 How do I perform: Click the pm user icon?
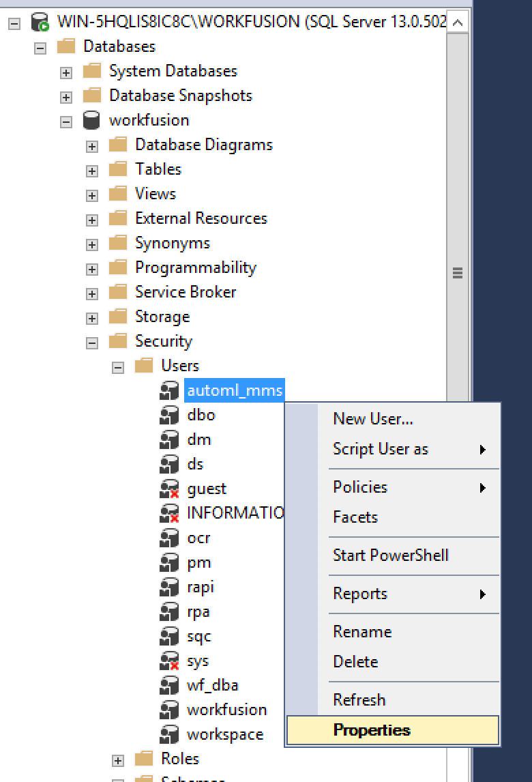tap(170, 562)
